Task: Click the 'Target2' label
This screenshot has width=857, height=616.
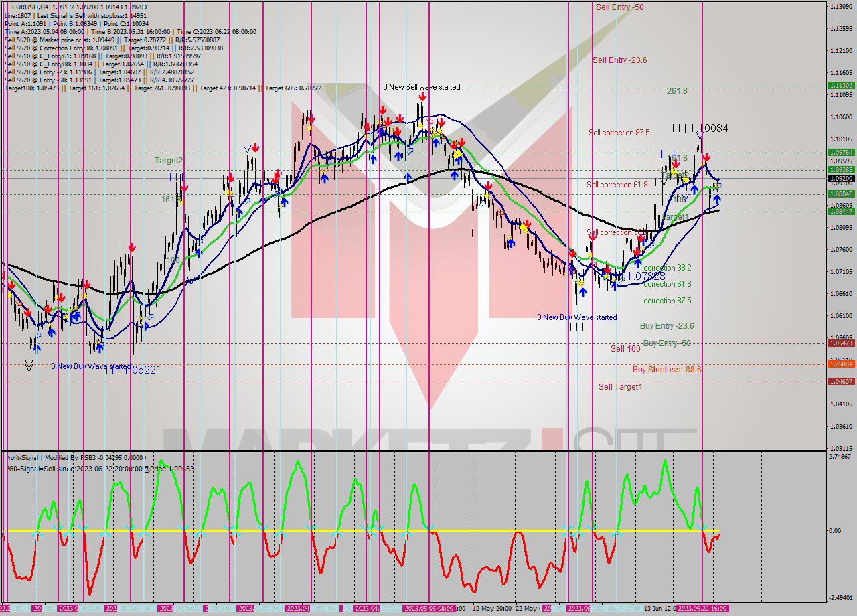Action: [x=168, y=161]
